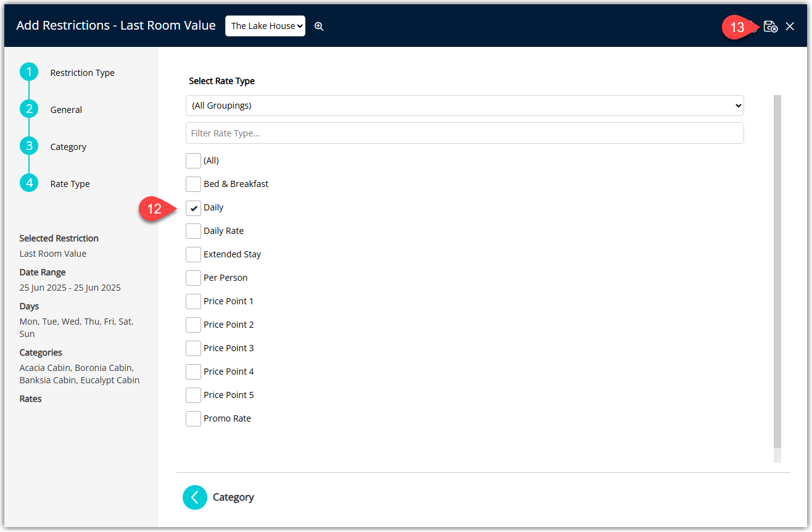812x532 pixels.
Task: Check Price Point 2
Action: click(x=193, y=325)
